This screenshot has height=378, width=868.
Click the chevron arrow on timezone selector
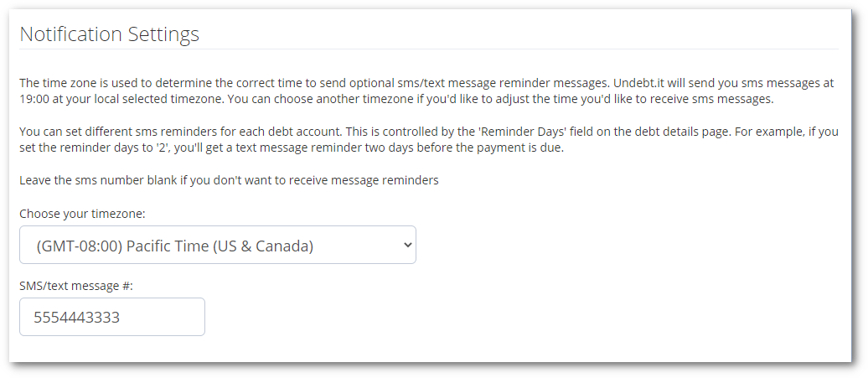407,245
